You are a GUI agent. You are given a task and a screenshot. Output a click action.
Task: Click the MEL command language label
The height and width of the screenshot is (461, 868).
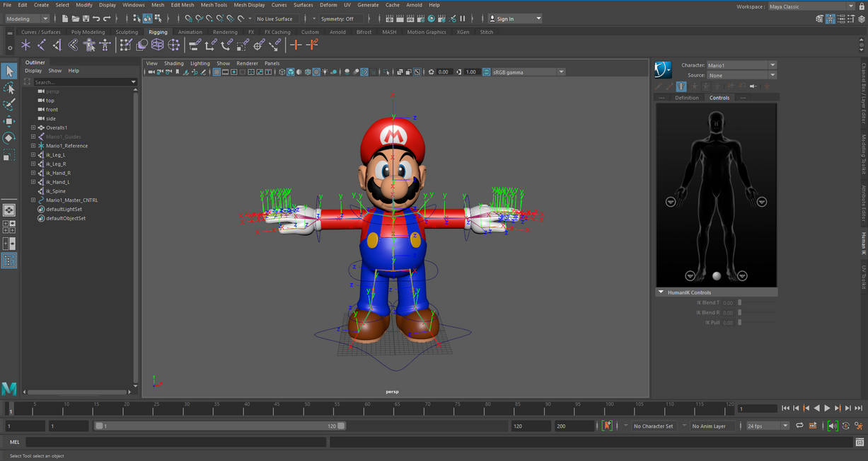(15, 442)
